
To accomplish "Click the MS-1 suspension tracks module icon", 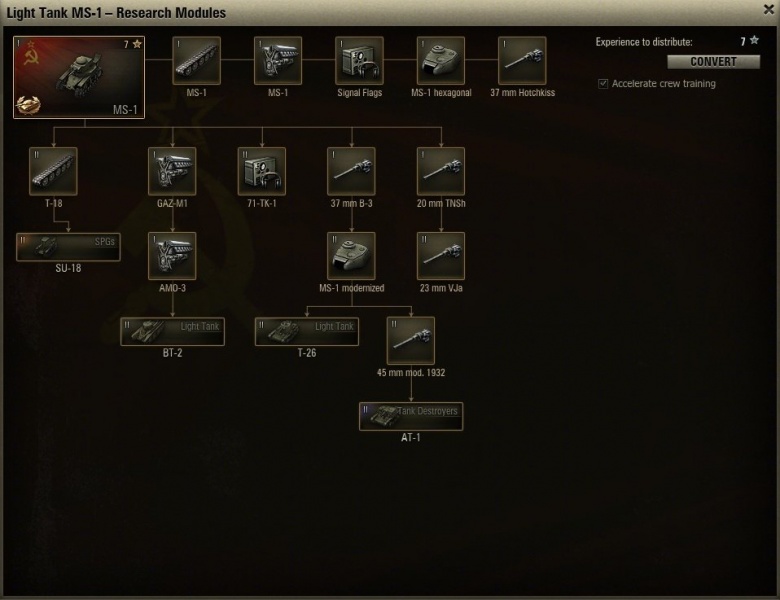I will click(196, 60).
